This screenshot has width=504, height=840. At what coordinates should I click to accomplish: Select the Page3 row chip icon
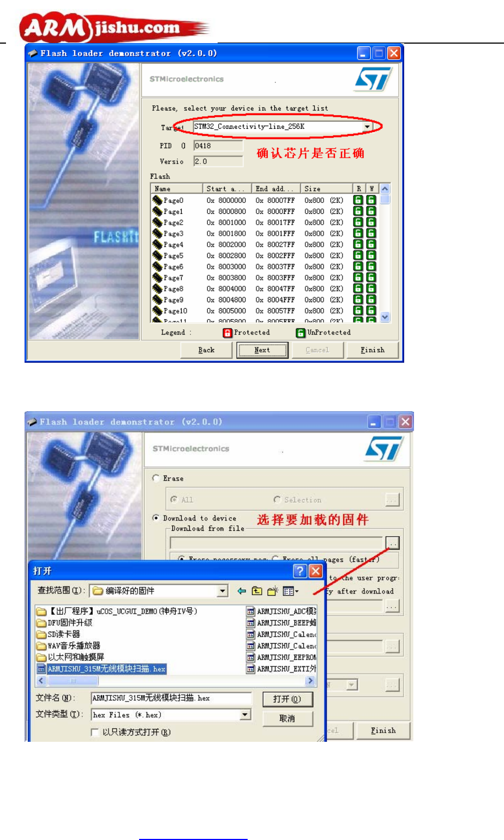tap(158, 233)
